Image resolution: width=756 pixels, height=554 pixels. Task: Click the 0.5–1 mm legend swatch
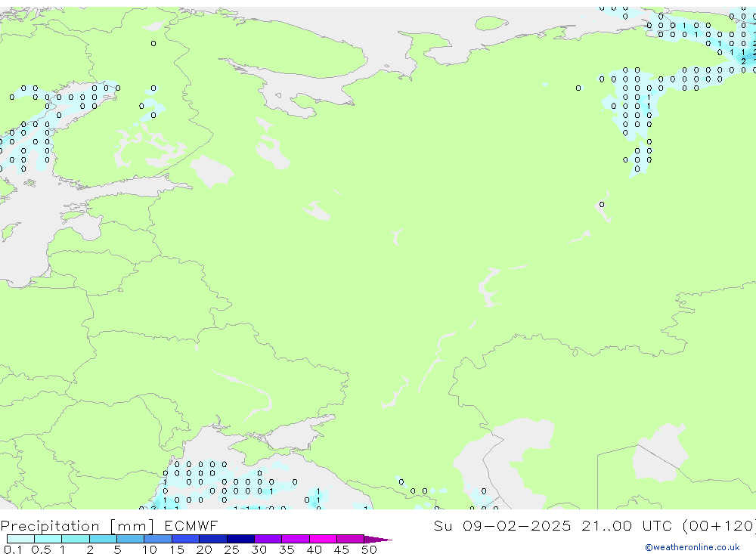tap(48, 539)
